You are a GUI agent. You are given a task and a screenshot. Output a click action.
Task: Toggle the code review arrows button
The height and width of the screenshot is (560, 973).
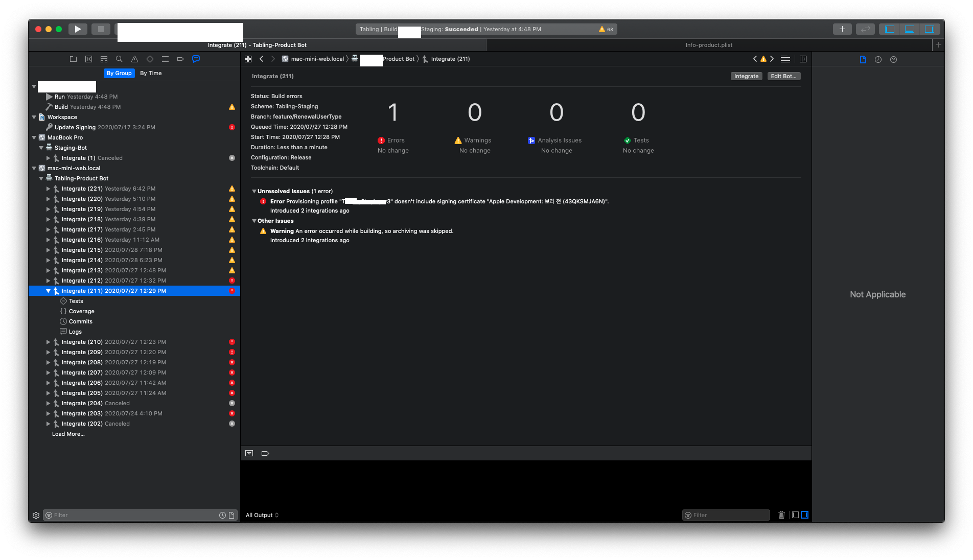pyautogui.click(x=865, y=29)
